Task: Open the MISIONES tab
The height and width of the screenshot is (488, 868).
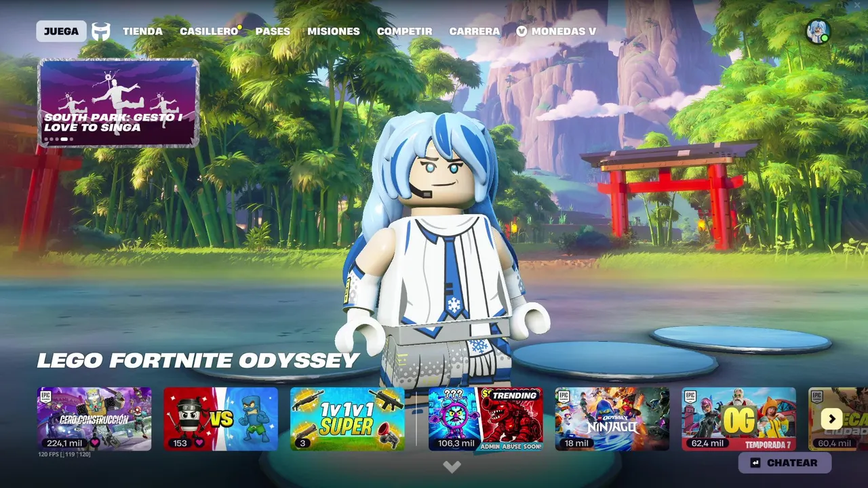Action: pos(334,31)
